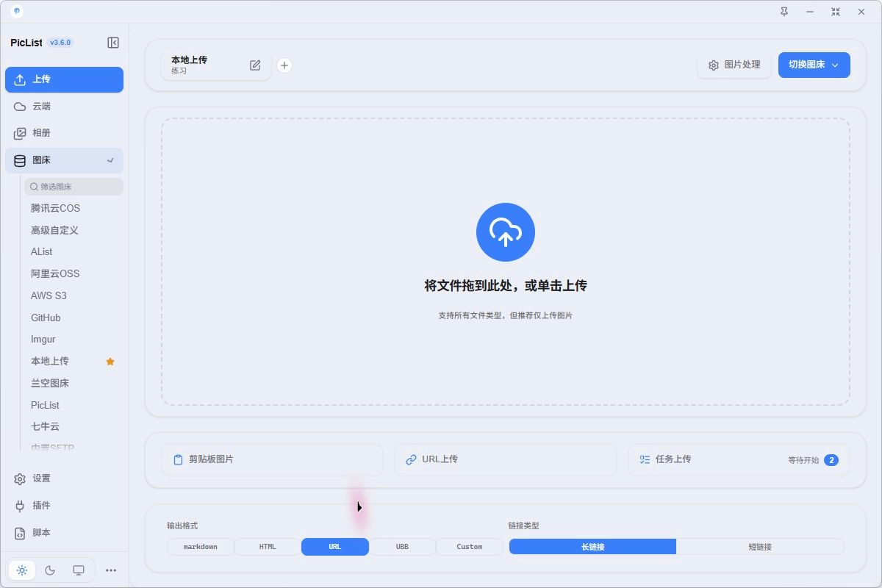Viewport: 882px width, 588px height.
Task: Edit the 本地上传 configuration with pencil icon
Action: [x=255, y=65]
